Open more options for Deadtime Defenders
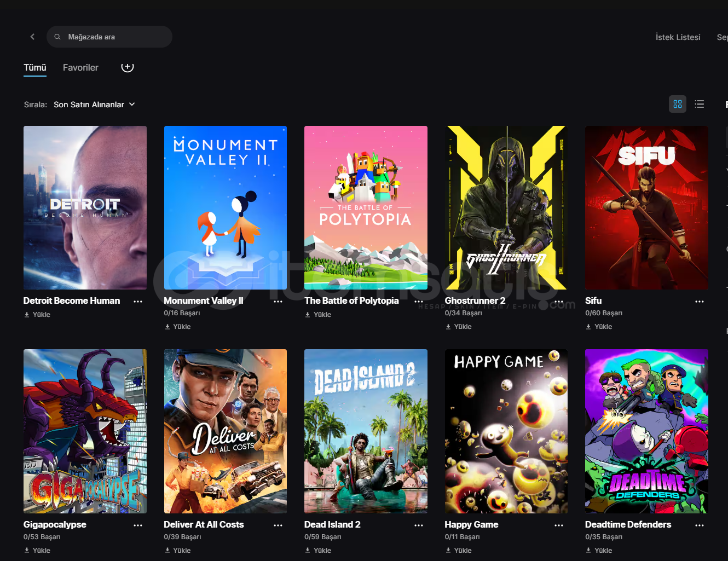 700,525
